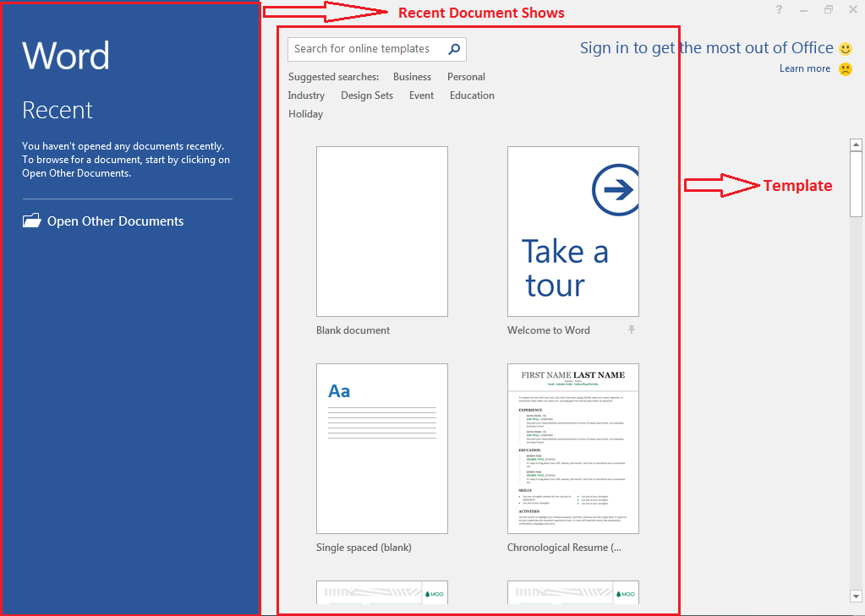865x616 pixels.
Task: Select the Education suggested search
Action: pyautogui.click(x=471, y=95)
